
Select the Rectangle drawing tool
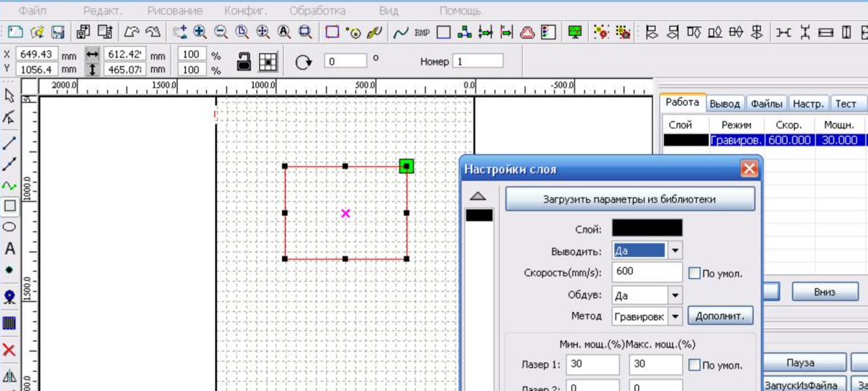[9, 206]
